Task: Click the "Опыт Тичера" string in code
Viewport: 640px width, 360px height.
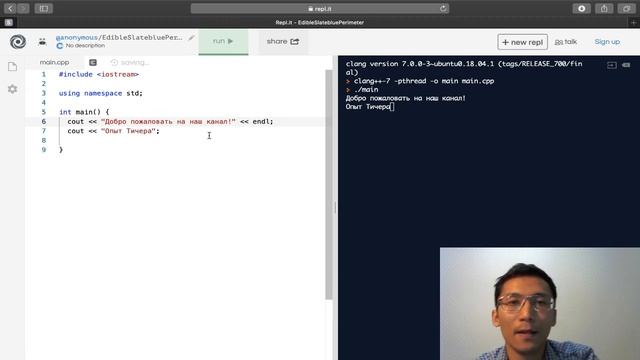Action: 129,131
